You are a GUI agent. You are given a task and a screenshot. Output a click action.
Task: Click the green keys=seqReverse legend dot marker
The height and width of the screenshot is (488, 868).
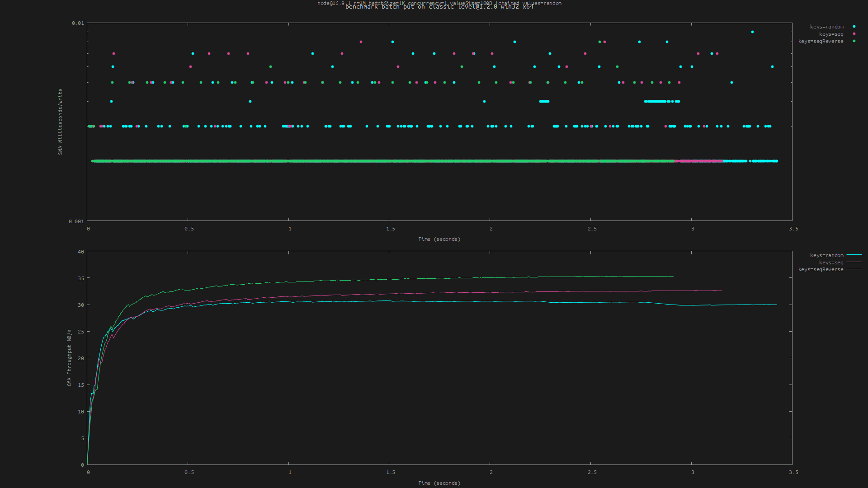(x=854, y=41)
